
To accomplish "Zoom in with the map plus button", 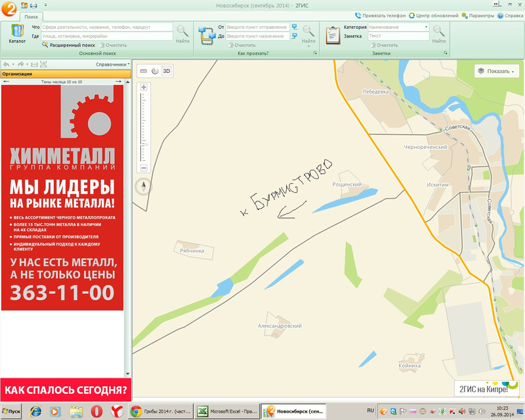I will (x=144, y=87).
